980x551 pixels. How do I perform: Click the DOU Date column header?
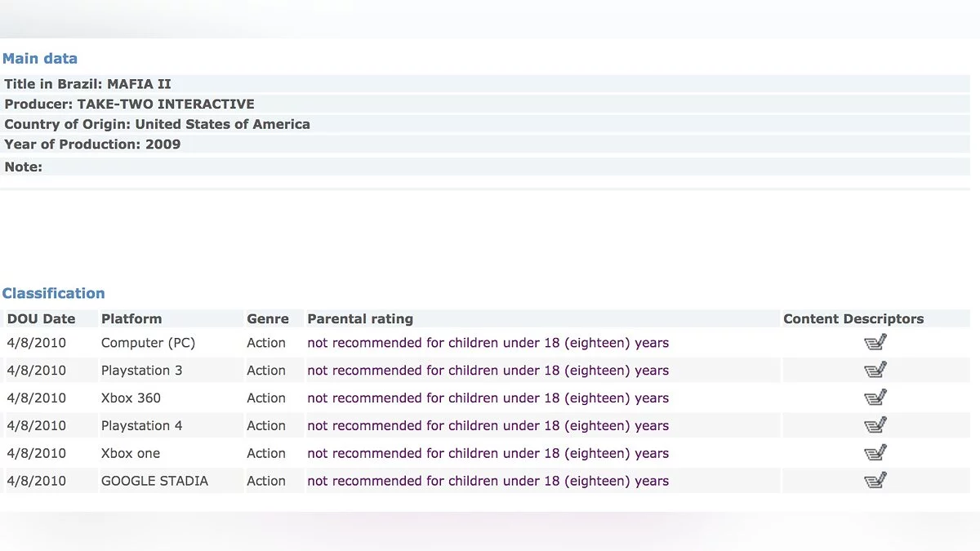41,319
